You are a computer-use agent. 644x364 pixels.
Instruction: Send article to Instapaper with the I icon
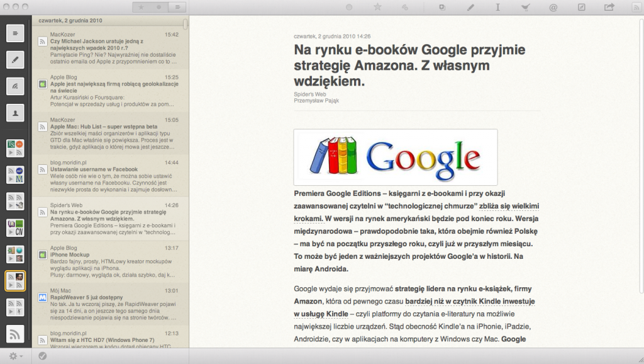498,7
